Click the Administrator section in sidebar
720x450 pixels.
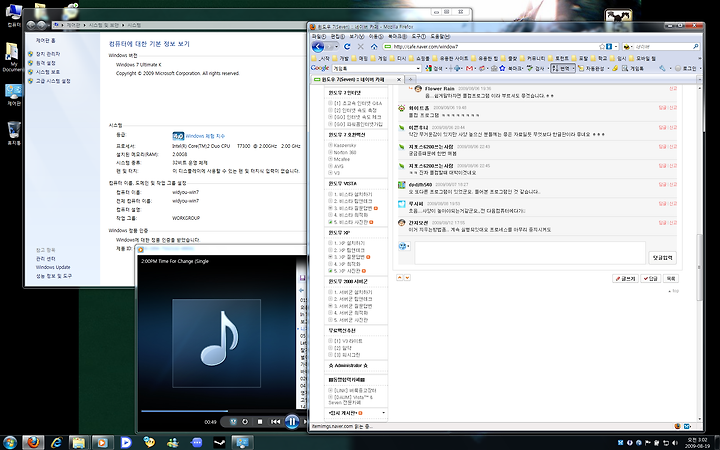348,366
